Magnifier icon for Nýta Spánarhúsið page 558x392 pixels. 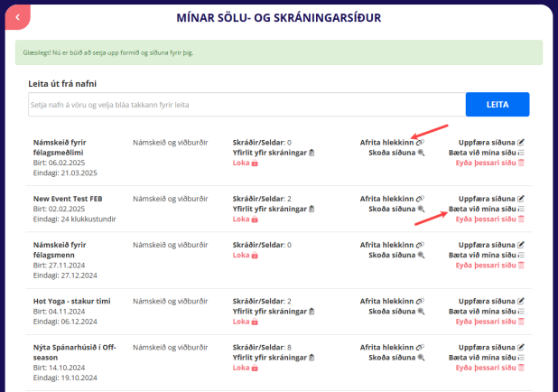click(421, 358)
